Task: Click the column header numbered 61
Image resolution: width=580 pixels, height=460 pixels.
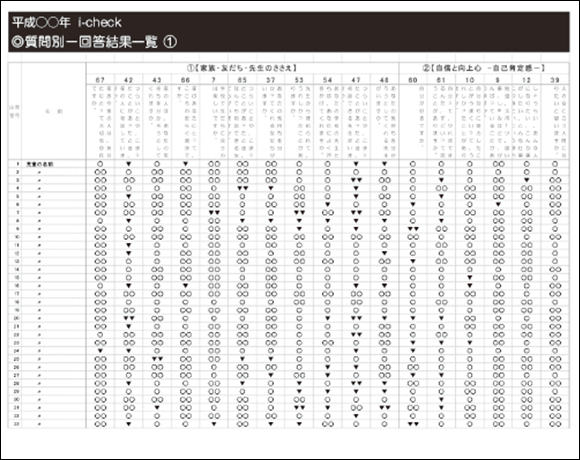Action: point(441,80)
